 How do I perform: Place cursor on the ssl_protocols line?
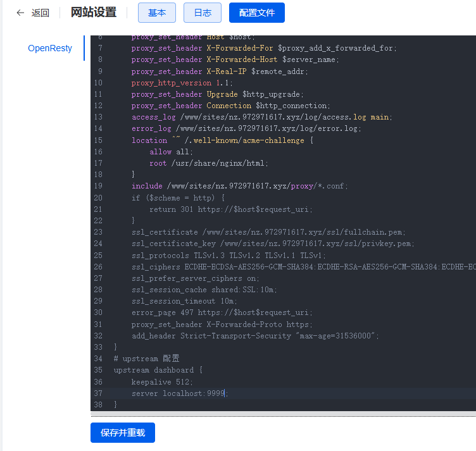pos(229,256)
